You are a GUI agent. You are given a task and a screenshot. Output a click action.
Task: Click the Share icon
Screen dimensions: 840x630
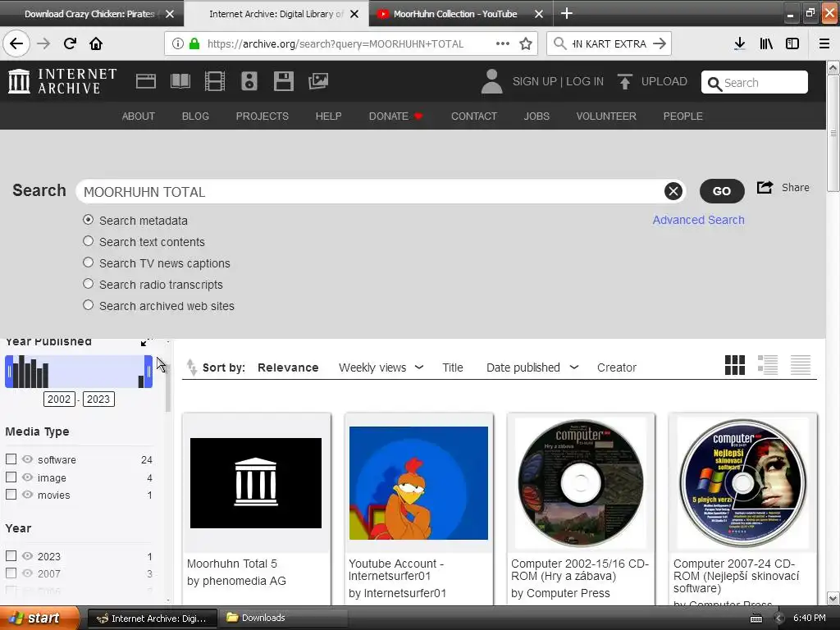click(765, 188)
